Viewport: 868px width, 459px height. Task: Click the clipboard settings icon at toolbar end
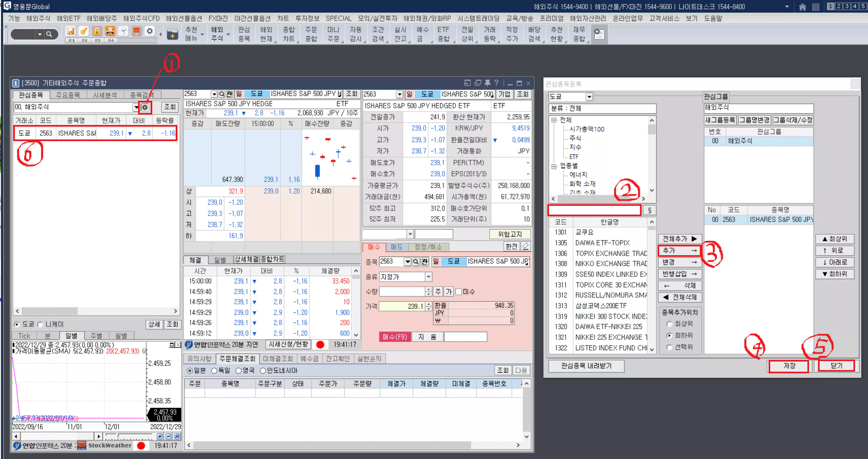point(599,34)
